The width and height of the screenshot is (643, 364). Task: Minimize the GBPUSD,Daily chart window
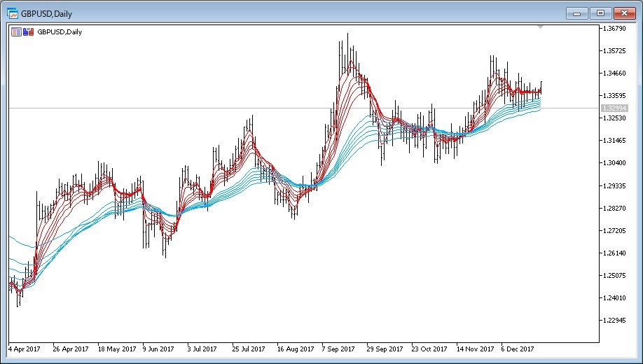[x=577, y=13]
